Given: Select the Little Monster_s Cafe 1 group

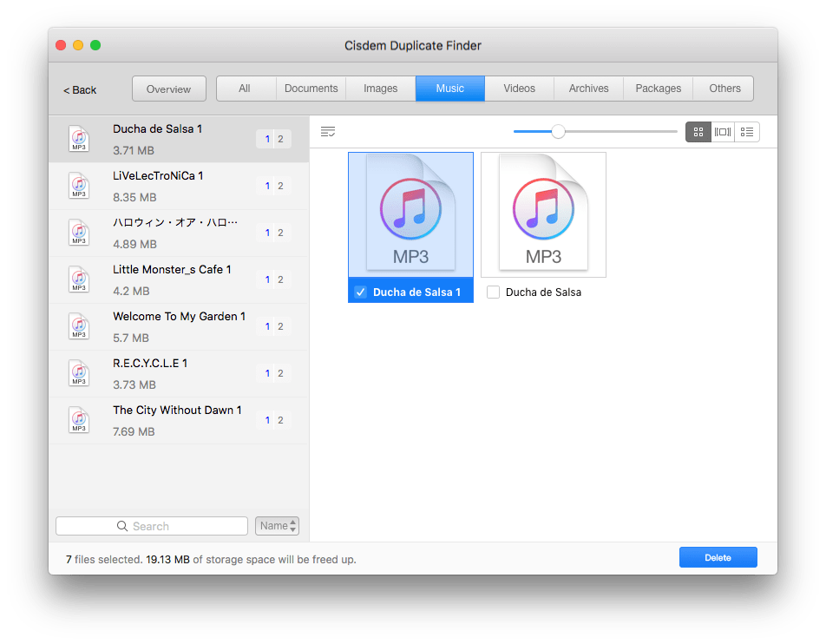Looking at the screenshot, I should (178, 279).
